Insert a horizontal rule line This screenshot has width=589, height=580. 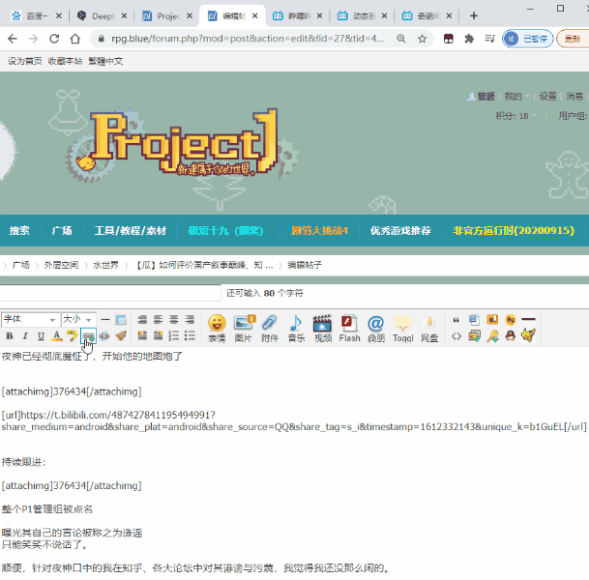(105, 320)
